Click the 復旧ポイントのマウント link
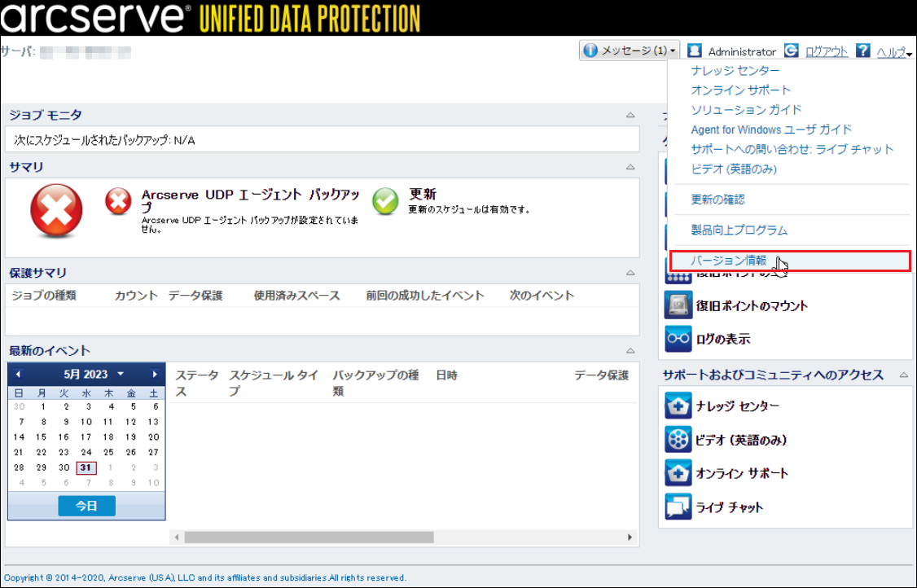Image resolution: width=917 pixels, height=588 pixels. click(x=752, y=306)
